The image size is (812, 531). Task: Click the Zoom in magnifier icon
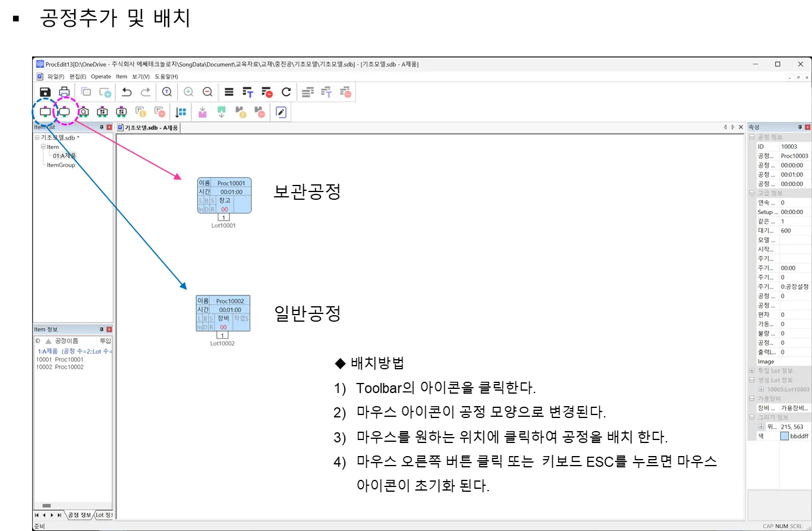(x=188, y=92)
